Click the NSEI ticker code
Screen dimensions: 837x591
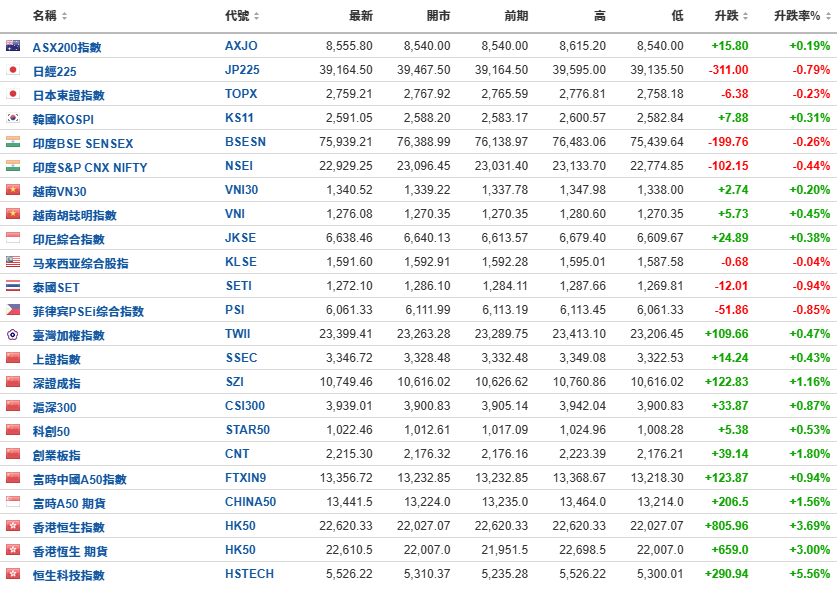coord(239,166)
